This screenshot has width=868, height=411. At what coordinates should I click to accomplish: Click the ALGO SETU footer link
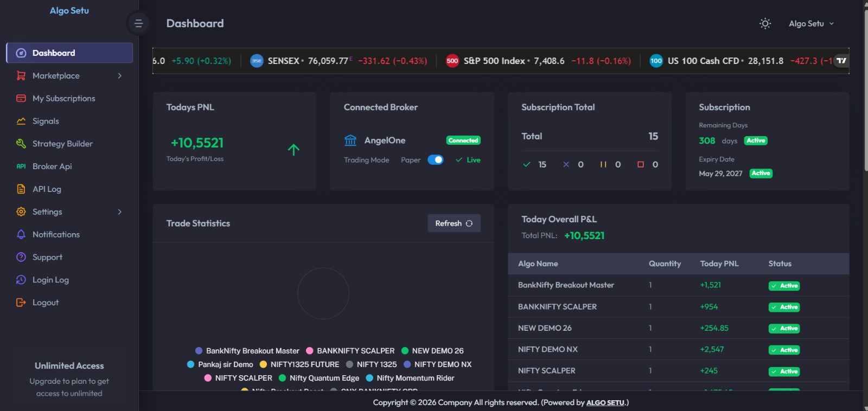(x=605, y=402)
